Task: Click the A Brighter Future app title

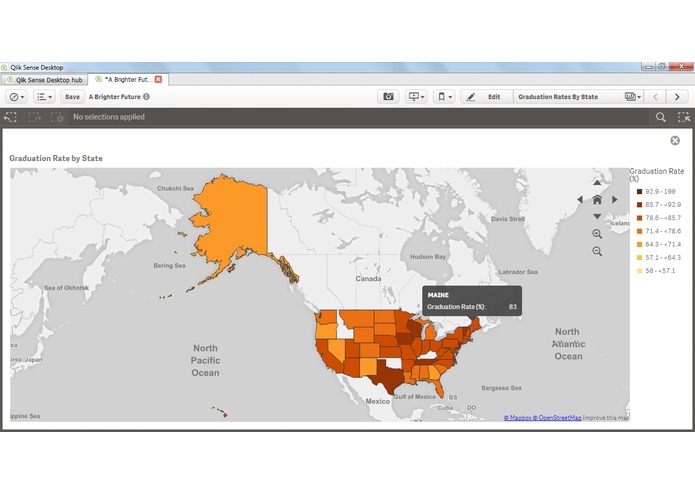Action: [114, 97]
